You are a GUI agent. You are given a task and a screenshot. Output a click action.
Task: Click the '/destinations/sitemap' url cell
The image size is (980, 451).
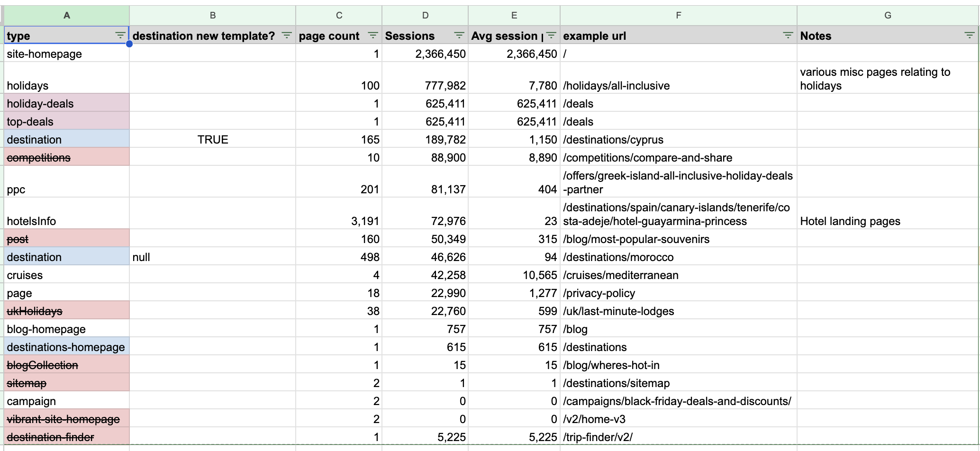[x=679, y=383]
